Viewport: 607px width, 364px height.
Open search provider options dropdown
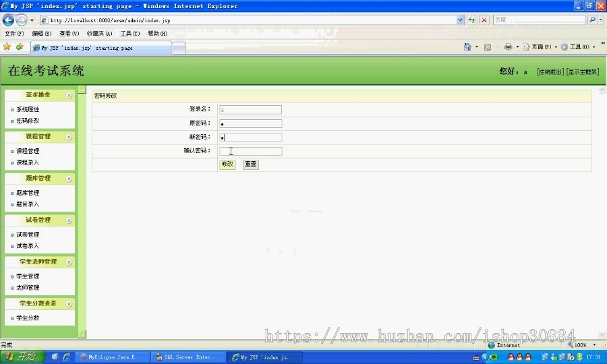click(600, 20)
